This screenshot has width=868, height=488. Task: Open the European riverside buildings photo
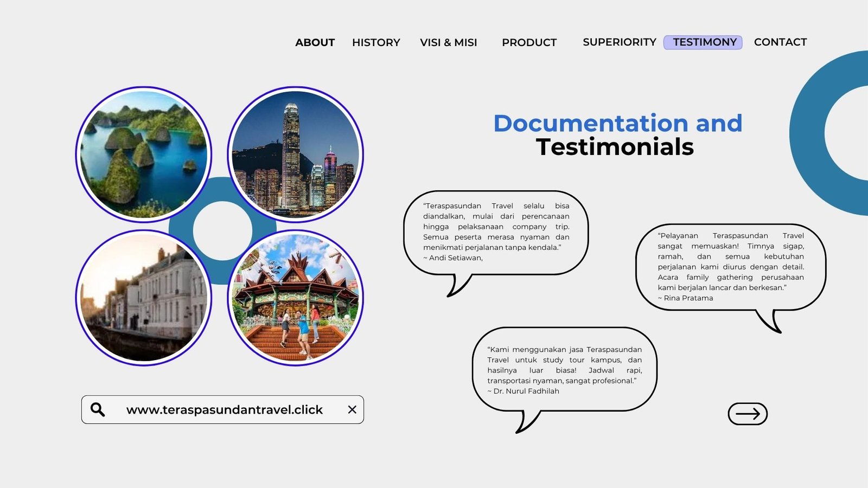(144, 298)
